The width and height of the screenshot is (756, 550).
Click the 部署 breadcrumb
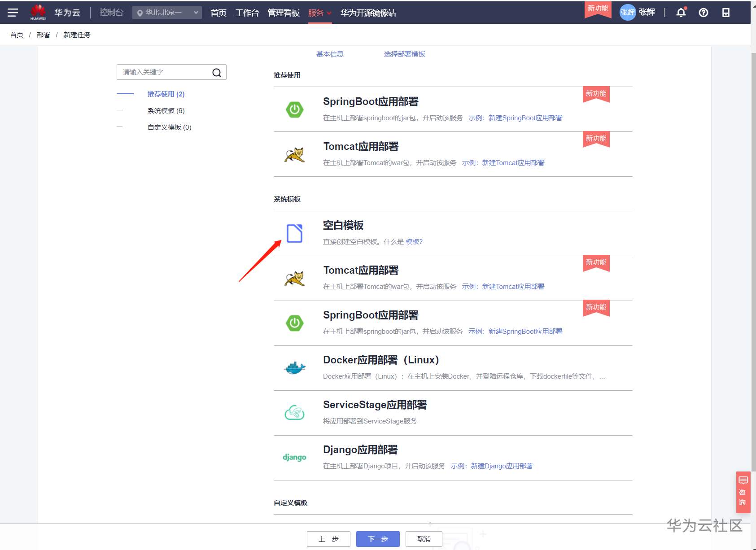tap(44, 35)
